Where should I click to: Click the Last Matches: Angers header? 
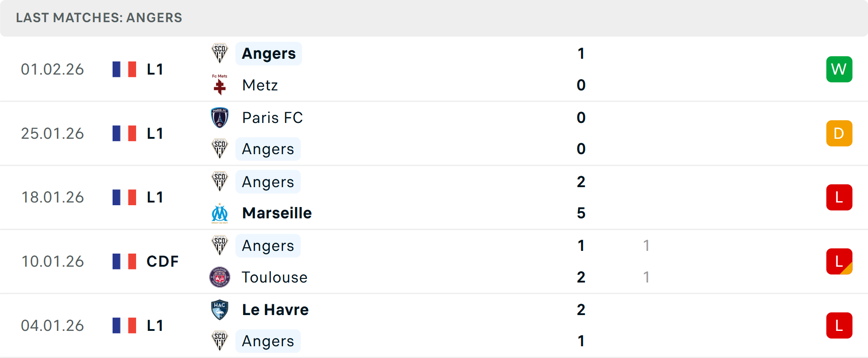(99, 18)
